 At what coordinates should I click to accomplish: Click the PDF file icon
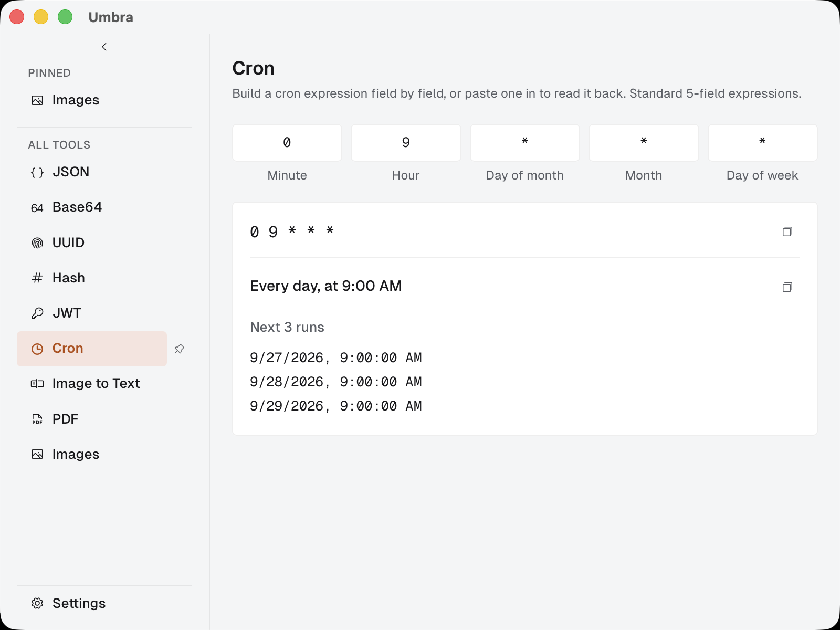point(37,419)
